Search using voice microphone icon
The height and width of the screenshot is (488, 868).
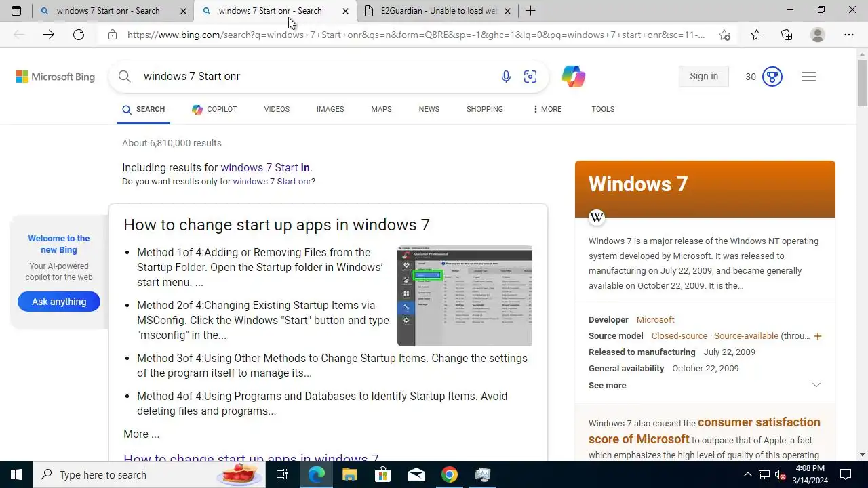point(506,77)
